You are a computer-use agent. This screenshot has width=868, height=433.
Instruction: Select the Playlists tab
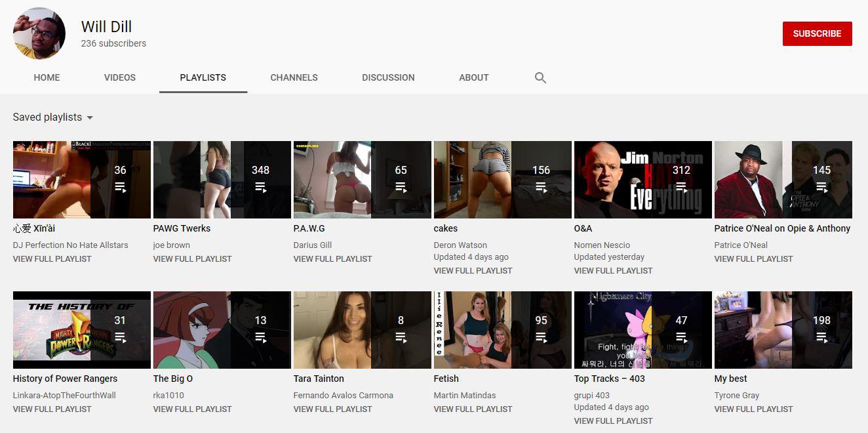click(203, 77)
